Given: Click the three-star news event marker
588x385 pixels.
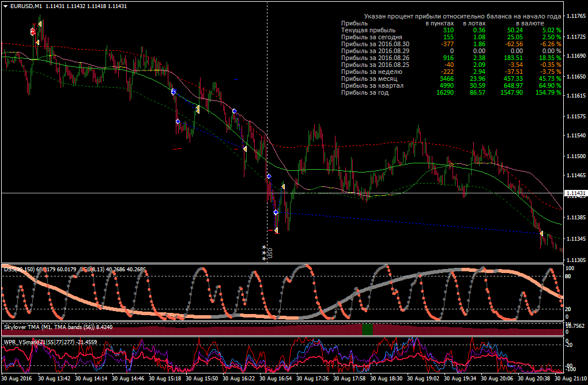Looking at the screenshot, I should (264, 253).
